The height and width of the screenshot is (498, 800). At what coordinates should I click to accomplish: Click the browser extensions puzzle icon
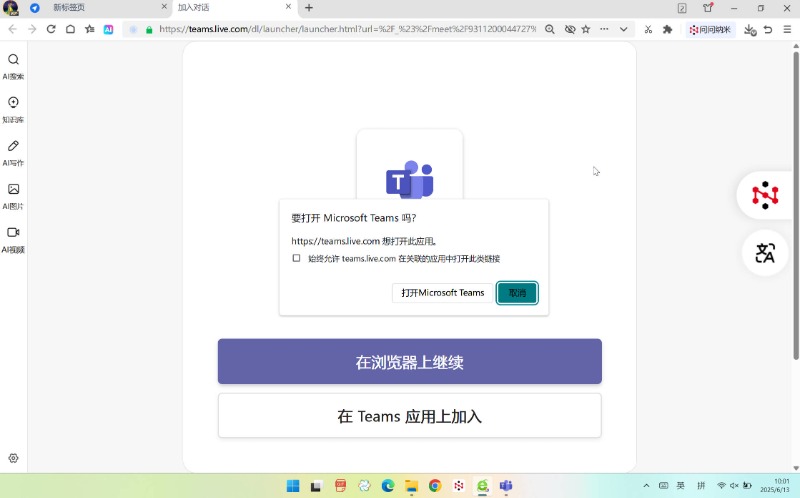click(x=668, y=30)
